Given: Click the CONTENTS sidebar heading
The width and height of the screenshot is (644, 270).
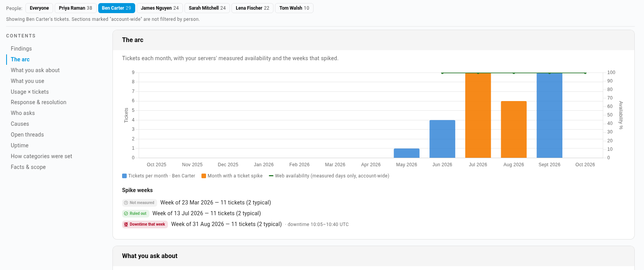Looking at the screenshot, I should (x=21, y=36).
